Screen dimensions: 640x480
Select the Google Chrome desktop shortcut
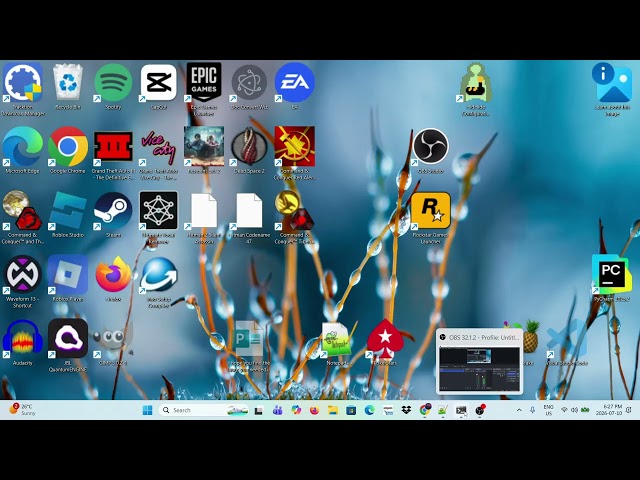point(68,147)
